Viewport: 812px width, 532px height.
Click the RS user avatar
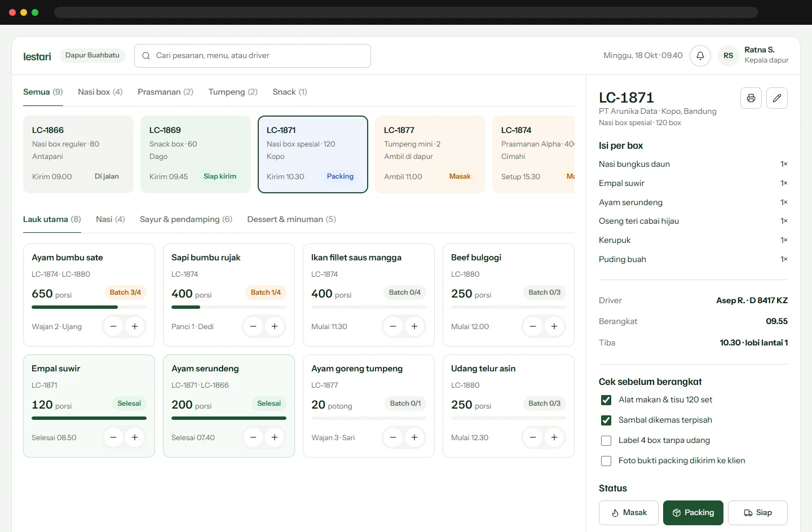[728, 56]
